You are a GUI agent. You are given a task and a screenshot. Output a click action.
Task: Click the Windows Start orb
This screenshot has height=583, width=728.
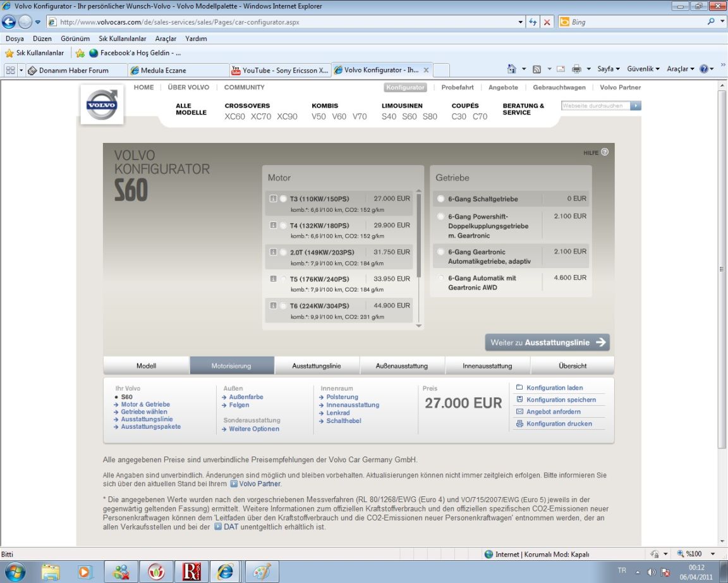15,571
